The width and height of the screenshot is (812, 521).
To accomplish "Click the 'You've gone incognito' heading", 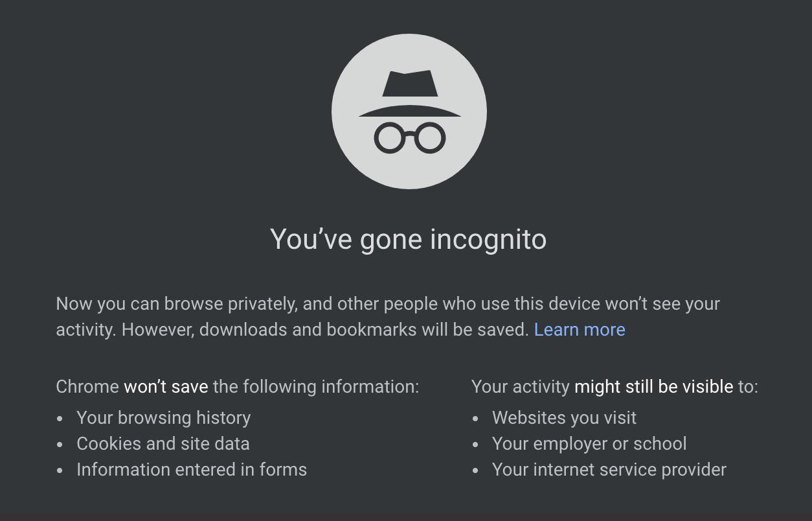I will point(409,239).
